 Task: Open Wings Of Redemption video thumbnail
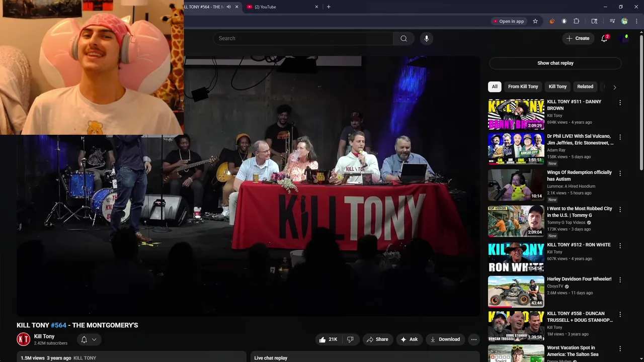pyautogui.click(x=516, y=185)
